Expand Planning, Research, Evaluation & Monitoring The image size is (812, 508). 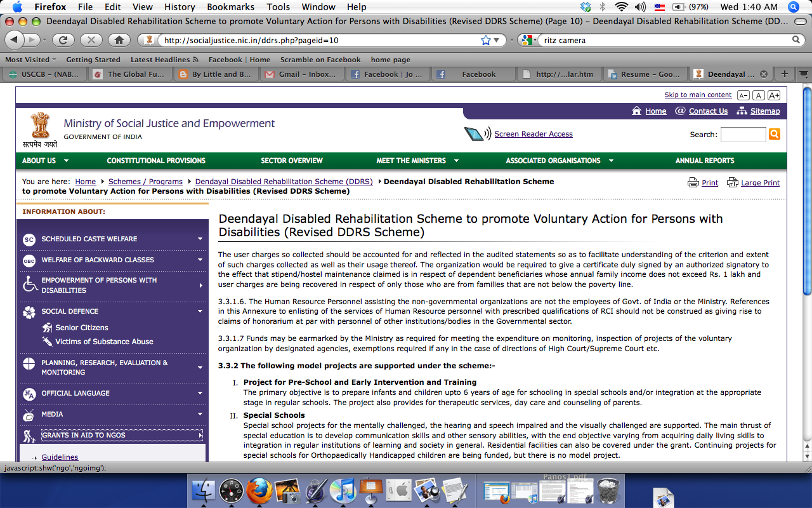click(x=112, y=367)
